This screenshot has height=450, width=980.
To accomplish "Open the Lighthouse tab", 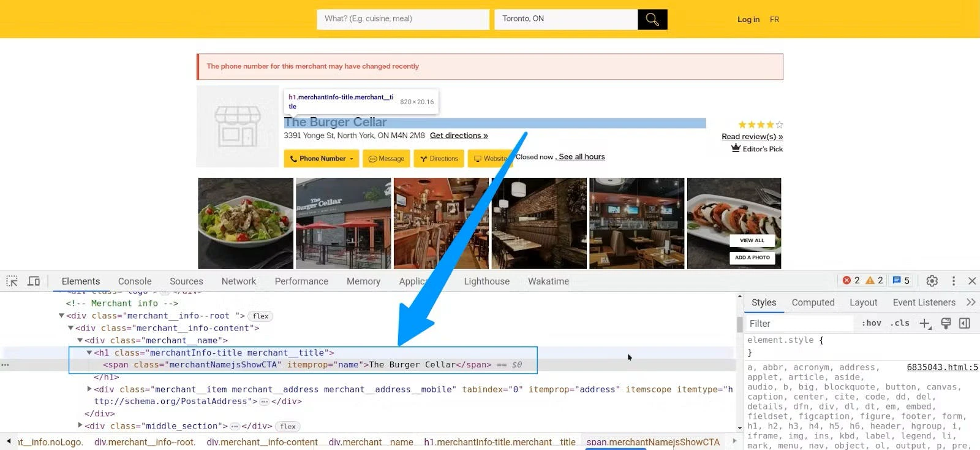I will click(486, 281).
